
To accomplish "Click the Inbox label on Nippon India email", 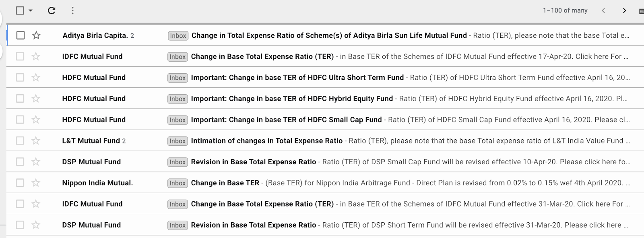I will (178, 183).
